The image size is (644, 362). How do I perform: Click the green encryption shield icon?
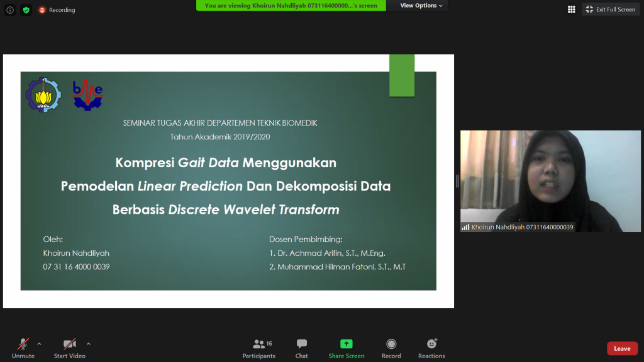[x=26, y=10]
